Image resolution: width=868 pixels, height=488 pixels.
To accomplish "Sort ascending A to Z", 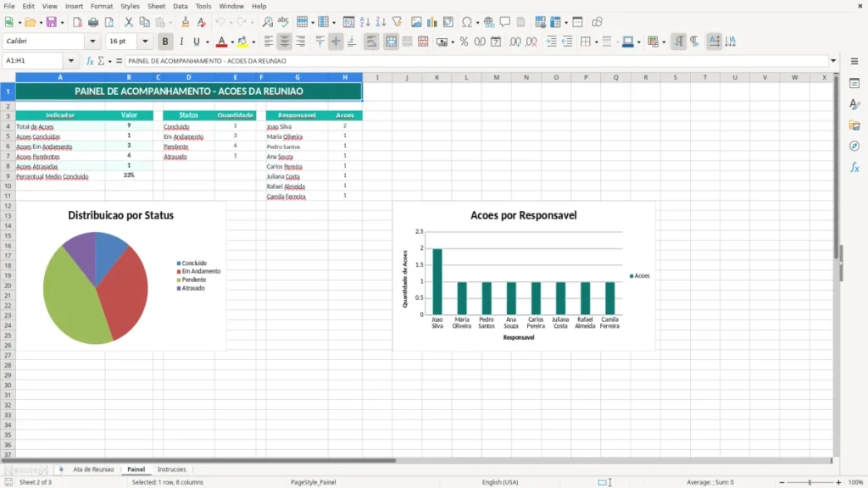I will coord(364,22).
